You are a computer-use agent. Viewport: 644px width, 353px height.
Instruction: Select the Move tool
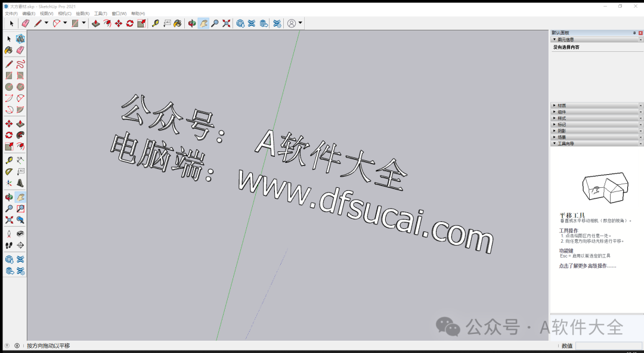pos(117,23)
